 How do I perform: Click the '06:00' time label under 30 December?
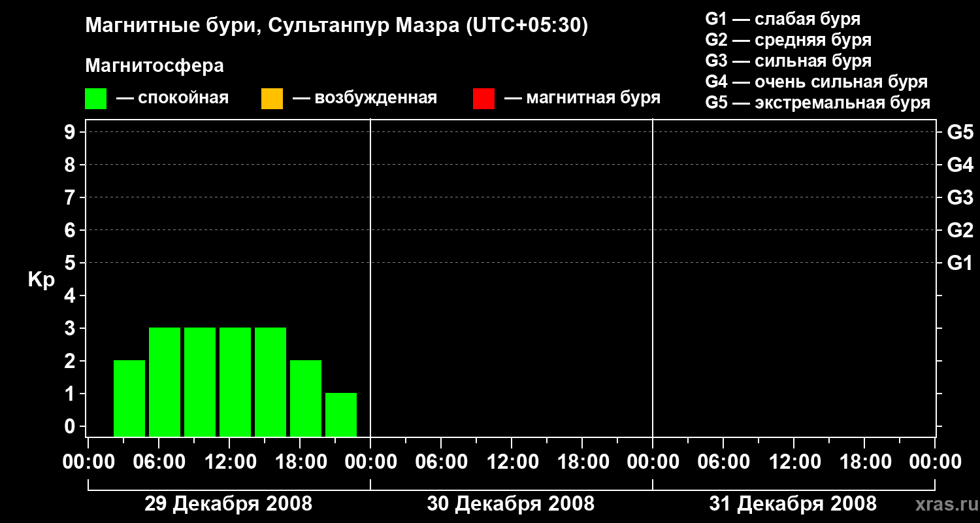441,462
